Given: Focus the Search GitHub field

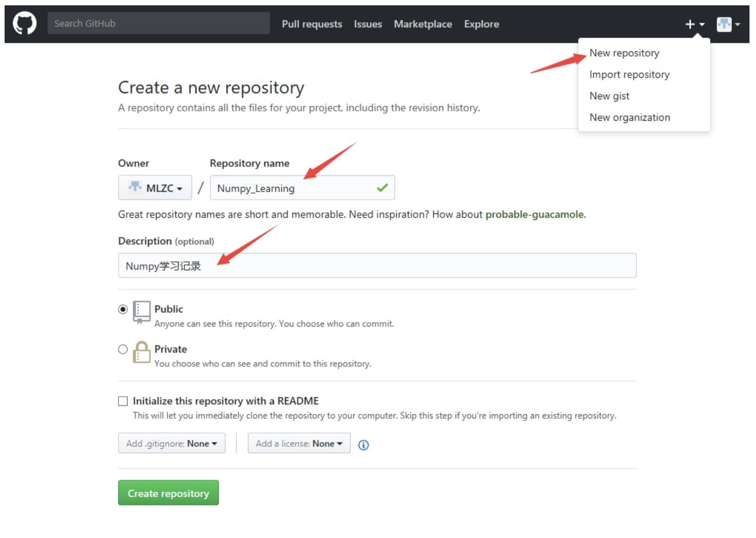Looking at the screenshot, I should tap(159, 23).
